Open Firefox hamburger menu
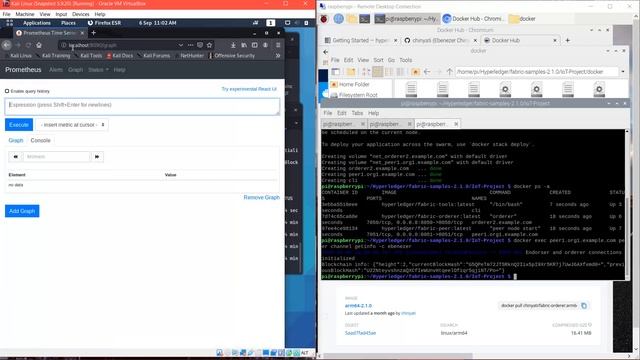Screen dimensions: 640x360 coord(278,45)
